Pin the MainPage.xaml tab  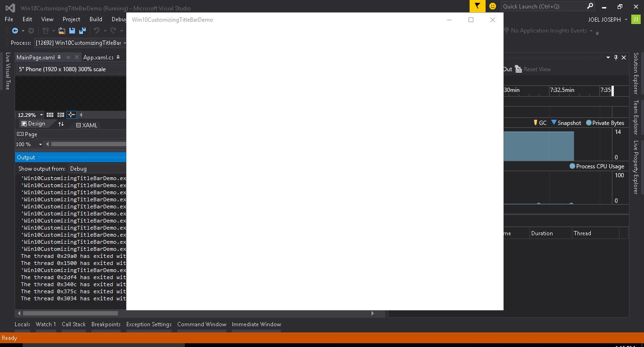(x=68, y=58)
